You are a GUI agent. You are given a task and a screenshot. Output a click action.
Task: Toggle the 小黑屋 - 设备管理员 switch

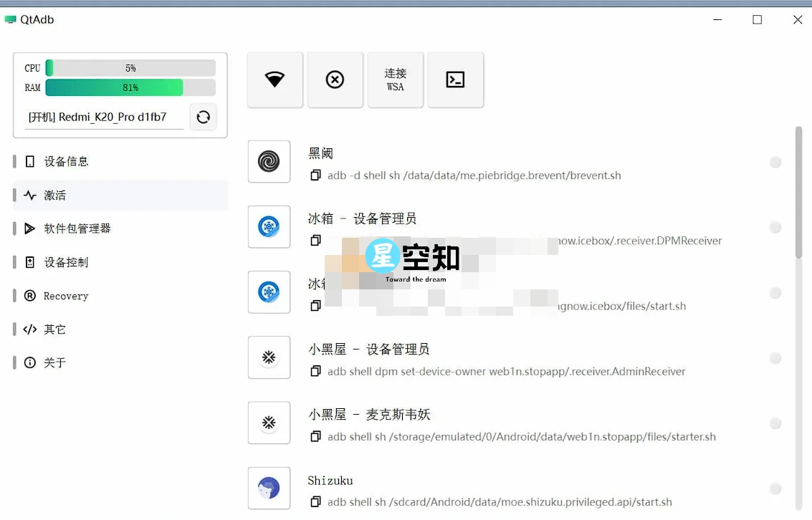pyautogui.click(x=775, y=358)
